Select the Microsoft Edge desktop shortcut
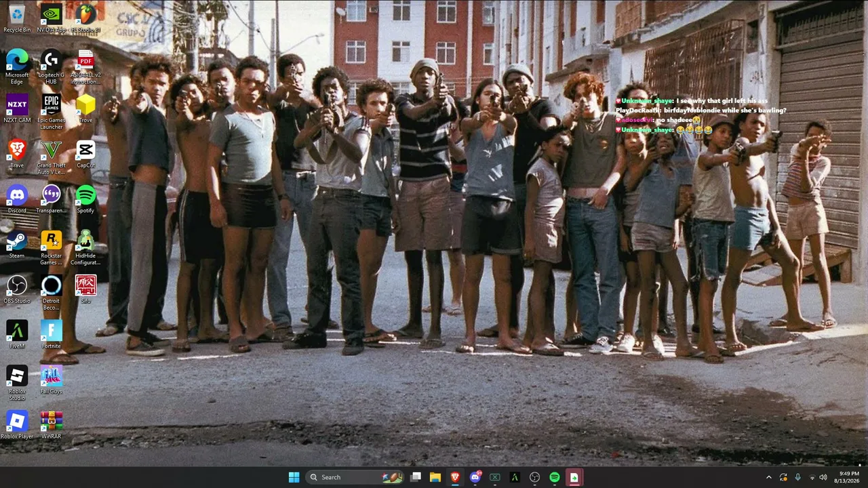 17,66
